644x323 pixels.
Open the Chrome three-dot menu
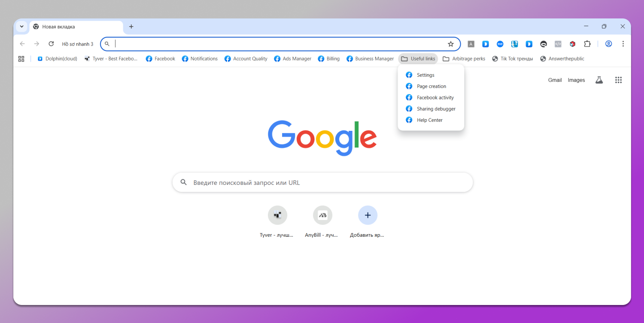point(623,44)
